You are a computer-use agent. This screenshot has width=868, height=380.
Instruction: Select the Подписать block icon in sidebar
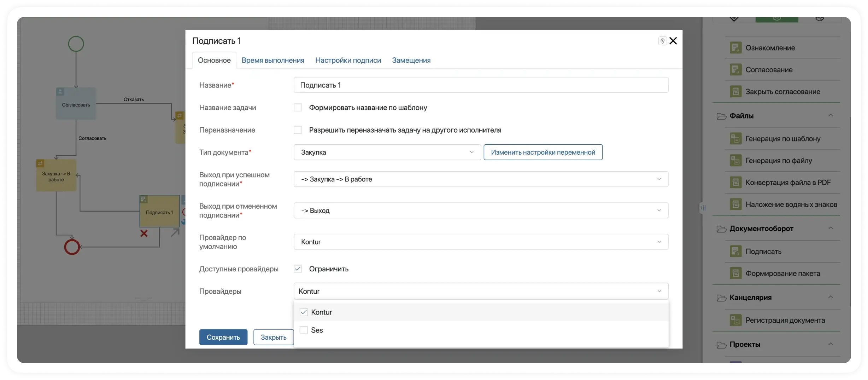coord(735,252)
